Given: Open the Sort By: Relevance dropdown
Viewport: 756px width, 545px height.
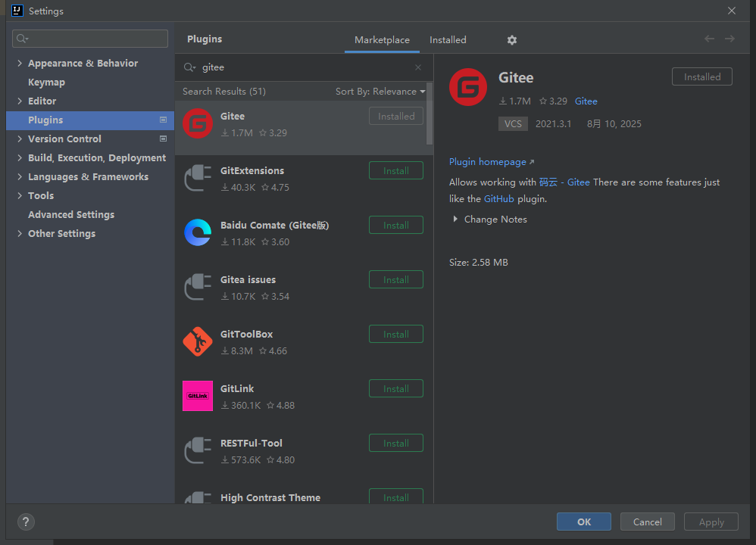Looking at the screenshot, I should (380, 92).
